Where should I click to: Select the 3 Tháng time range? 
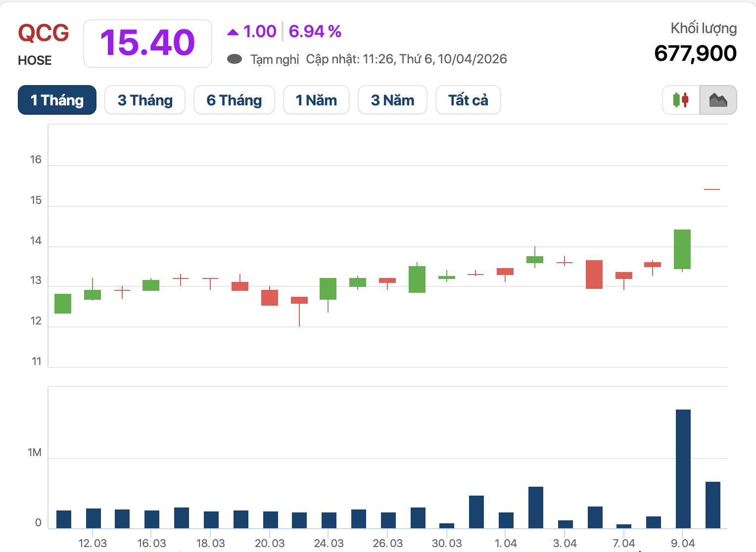[x=145, y=100]
